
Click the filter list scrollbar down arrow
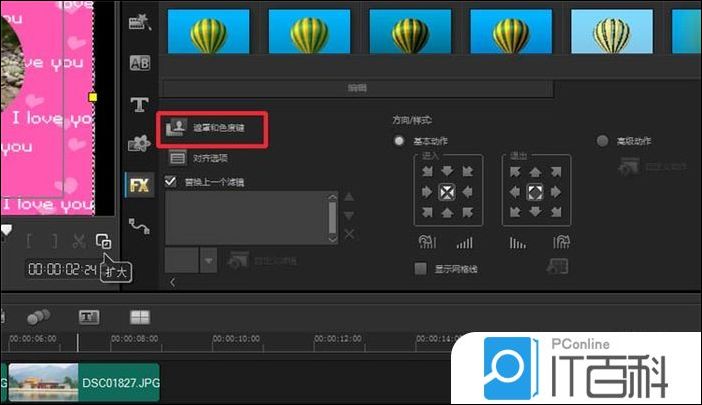(x=332, y=239)
